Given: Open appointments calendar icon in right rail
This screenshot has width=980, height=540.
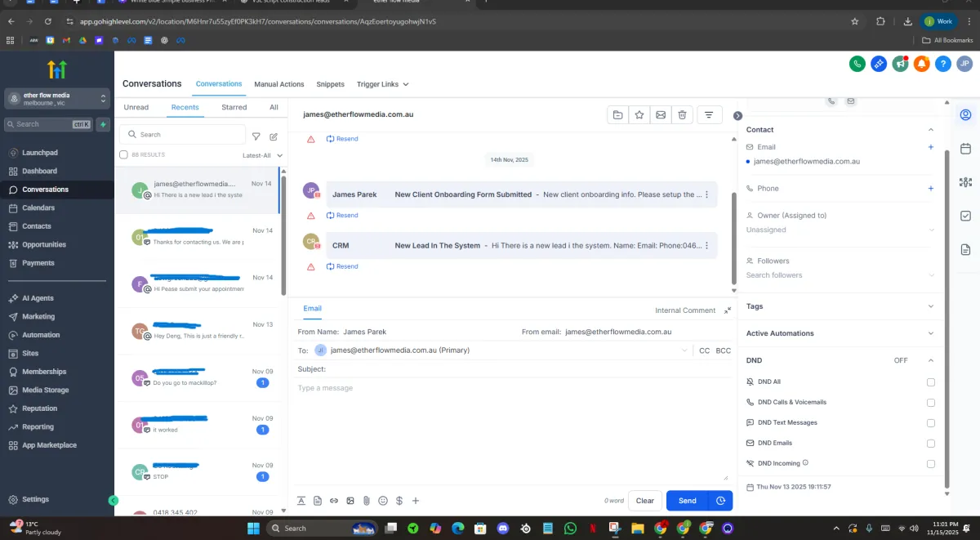Looking at the screenshot, I should pos(965,149).
